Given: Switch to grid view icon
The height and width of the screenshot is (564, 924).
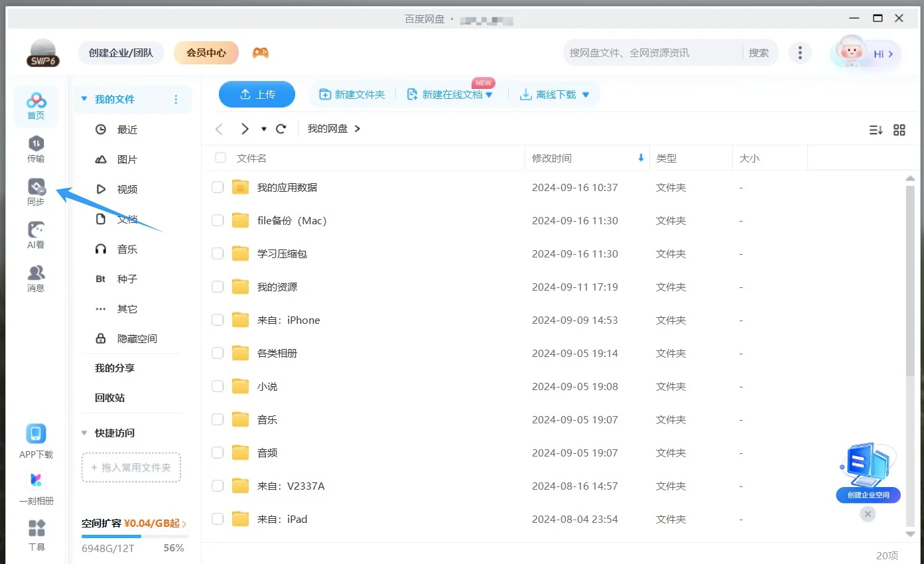Looking at the screenshot, I should click(x=899, y=130).
